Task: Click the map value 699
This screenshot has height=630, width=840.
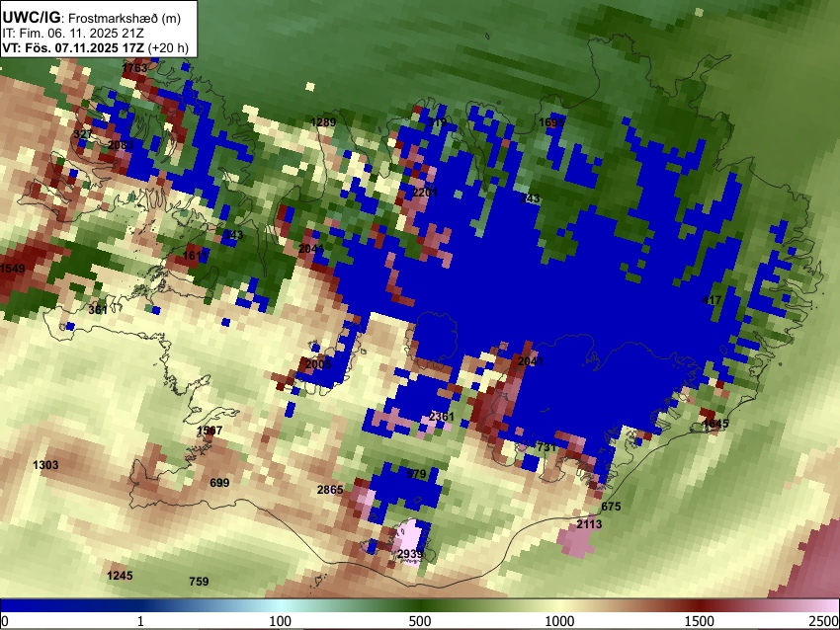Action: click(x=219, y=483)
